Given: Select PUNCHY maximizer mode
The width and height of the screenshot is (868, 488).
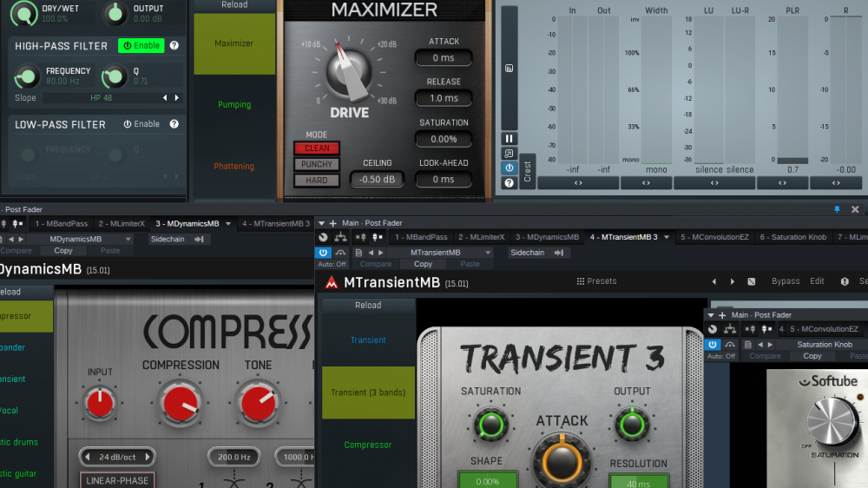Looking at the screenshot, I should tap(317, 164).
